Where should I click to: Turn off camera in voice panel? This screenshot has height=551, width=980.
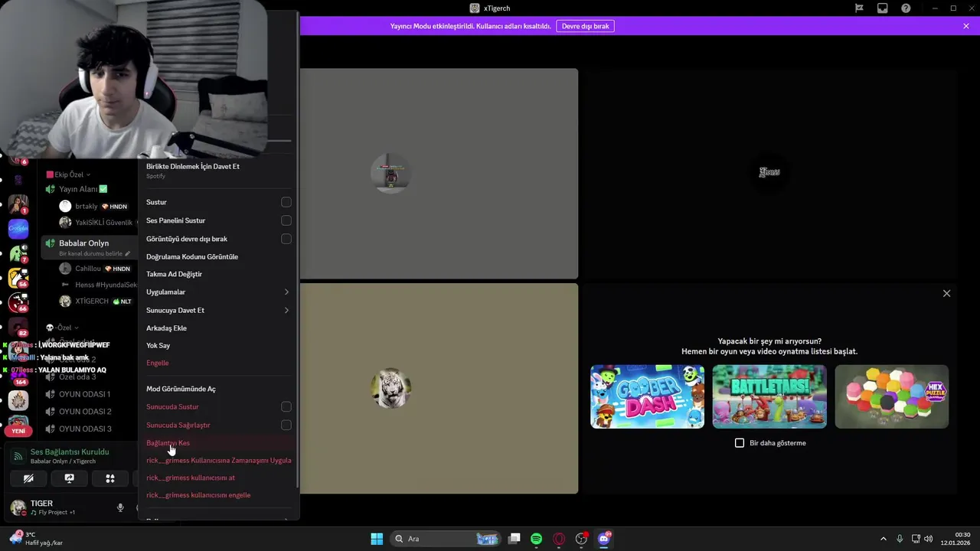28,478
